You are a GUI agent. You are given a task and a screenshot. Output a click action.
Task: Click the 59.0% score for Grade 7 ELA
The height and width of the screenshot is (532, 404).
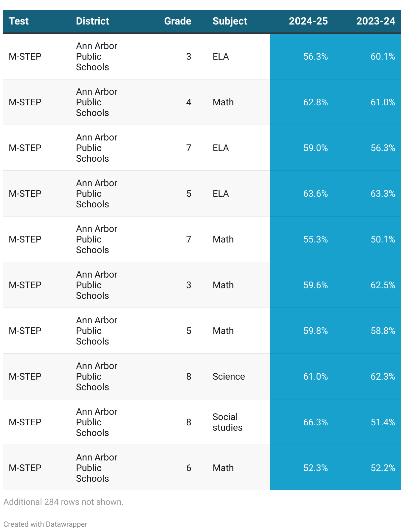(315, 148)
